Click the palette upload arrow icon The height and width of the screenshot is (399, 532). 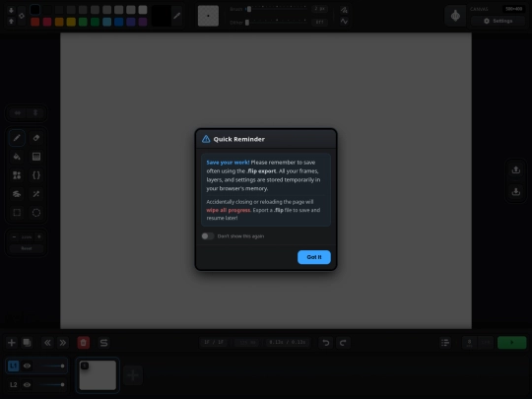coord(11,22)
